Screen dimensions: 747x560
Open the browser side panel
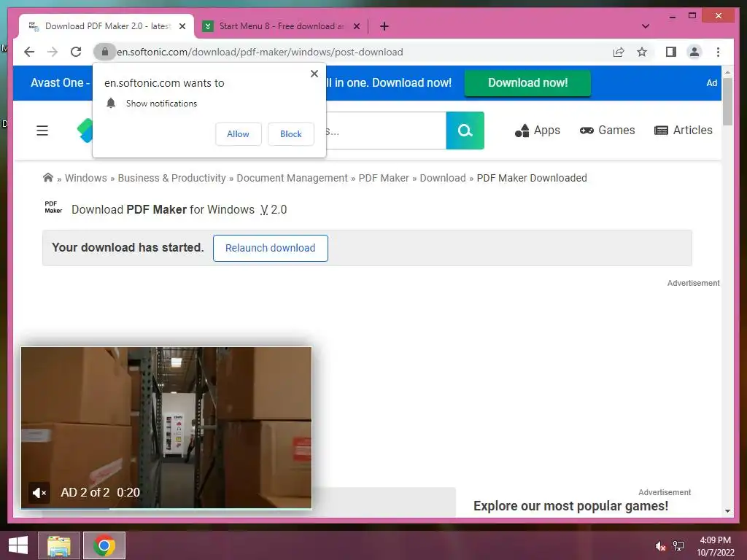671,52
